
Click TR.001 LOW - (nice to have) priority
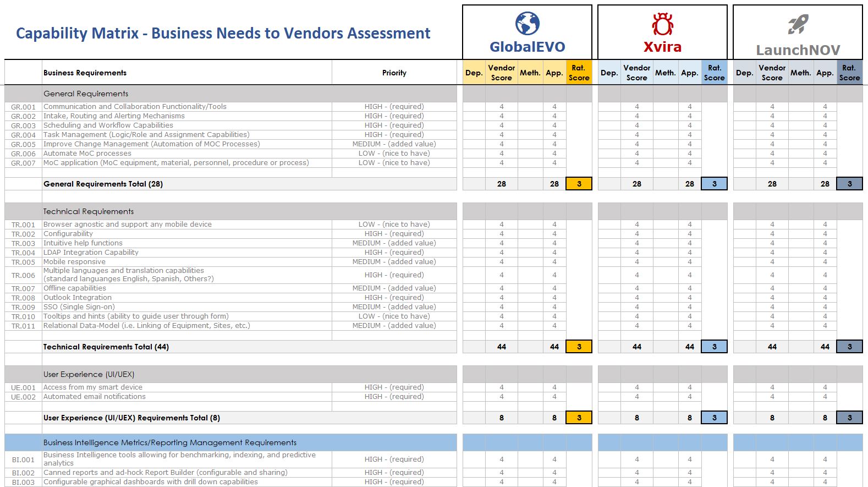pyautogui.click(x=394, y=225)
